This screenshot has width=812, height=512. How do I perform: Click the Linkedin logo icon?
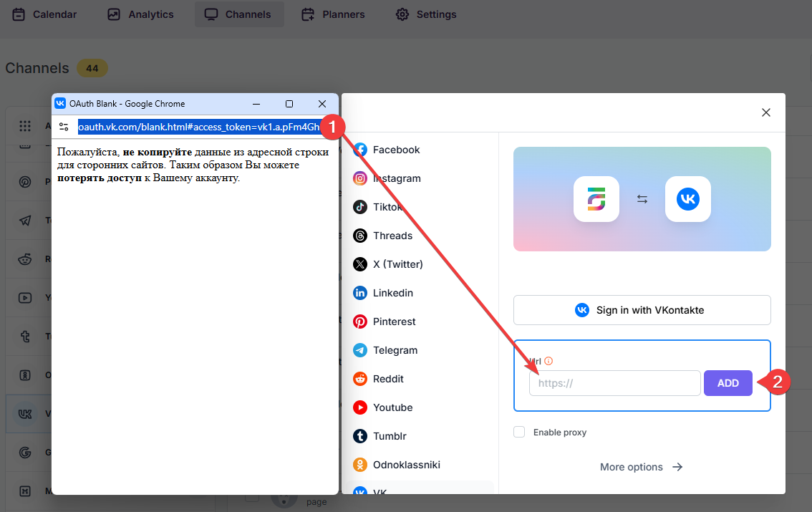point(360,293)
